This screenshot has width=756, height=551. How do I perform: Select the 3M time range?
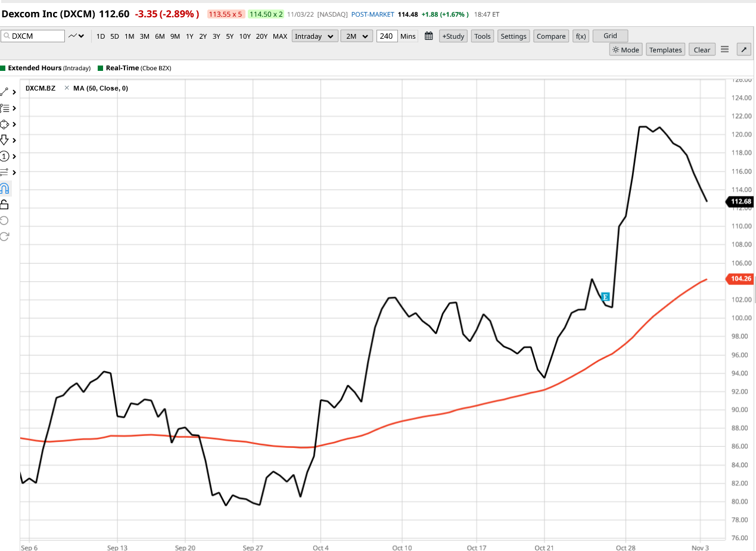pyautogui.click(x=144, y=36)
